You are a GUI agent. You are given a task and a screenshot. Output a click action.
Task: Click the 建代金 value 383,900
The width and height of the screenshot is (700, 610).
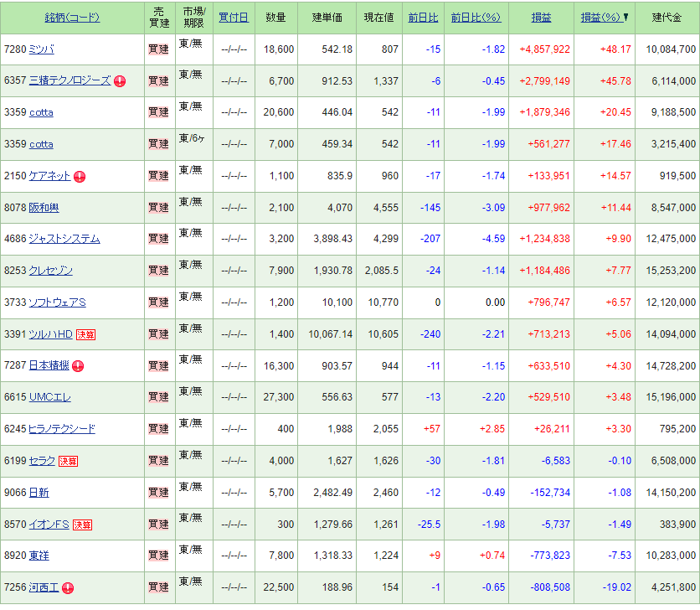click(x=677, y=525)
